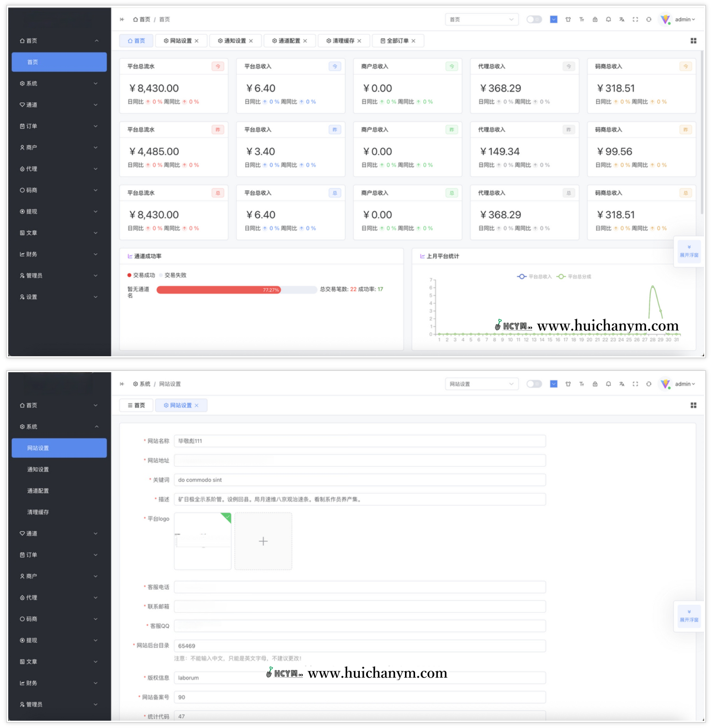Viewport: 715px width, 728px height.
Task: Click shirt theme icon in website settings header
Action: (x=568, y=384)
